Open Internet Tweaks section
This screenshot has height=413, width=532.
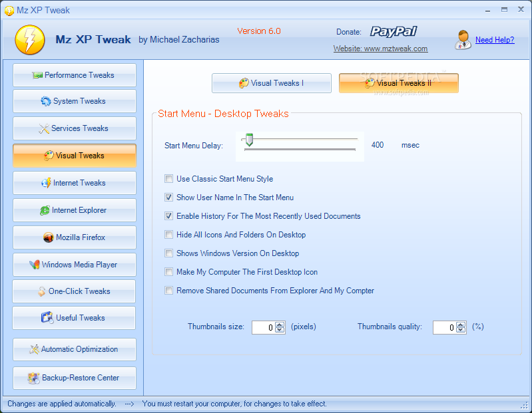(x=75, y=183)
